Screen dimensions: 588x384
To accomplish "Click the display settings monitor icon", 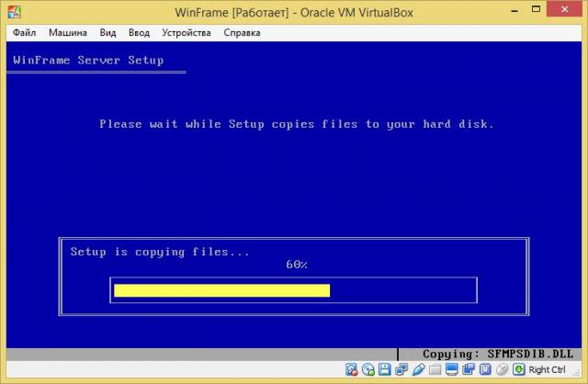I will pyautogui.click(x=451, y=369).
